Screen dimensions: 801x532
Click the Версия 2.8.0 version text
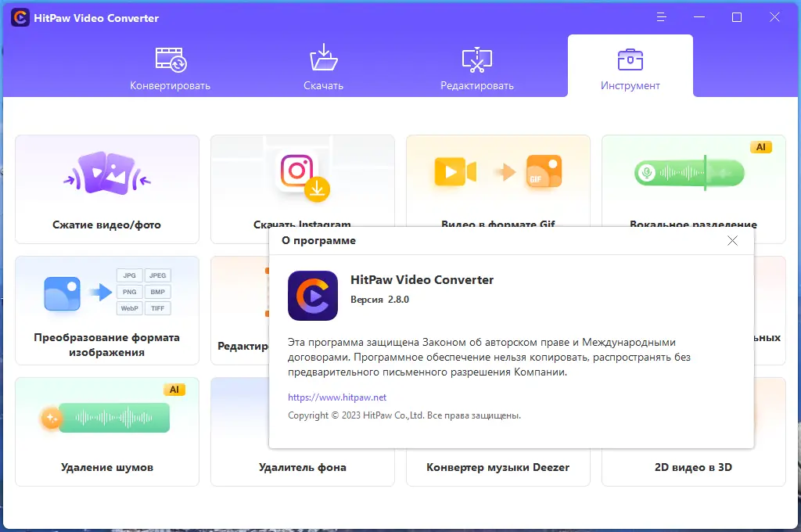pyautogui.click(x=379, y=300)
